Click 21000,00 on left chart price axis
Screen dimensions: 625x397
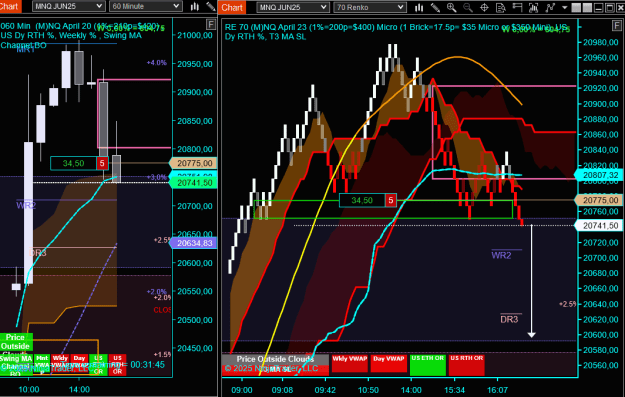pyautogui.click(x=195, y=35)
